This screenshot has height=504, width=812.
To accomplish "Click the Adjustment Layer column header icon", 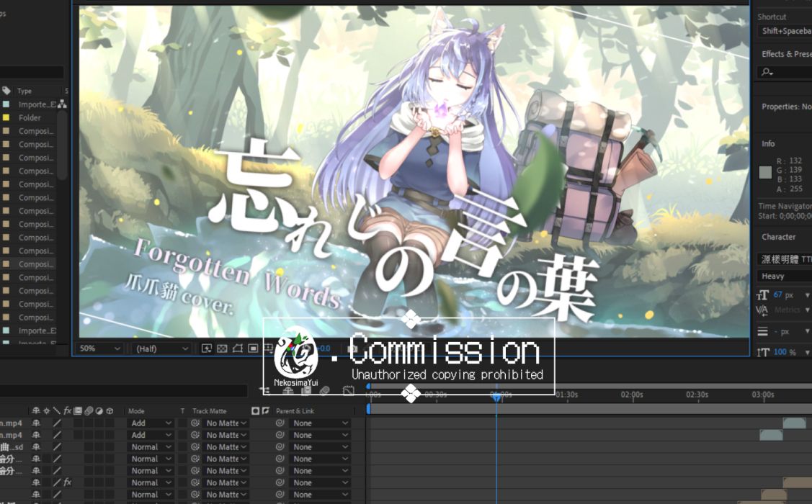I will (x=99, y=410).
